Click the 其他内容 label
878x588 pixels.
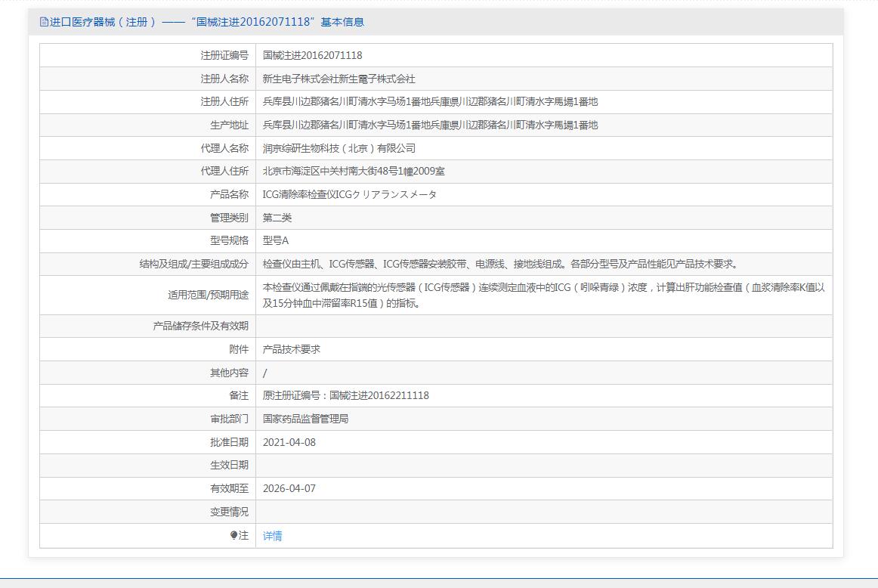230,373
